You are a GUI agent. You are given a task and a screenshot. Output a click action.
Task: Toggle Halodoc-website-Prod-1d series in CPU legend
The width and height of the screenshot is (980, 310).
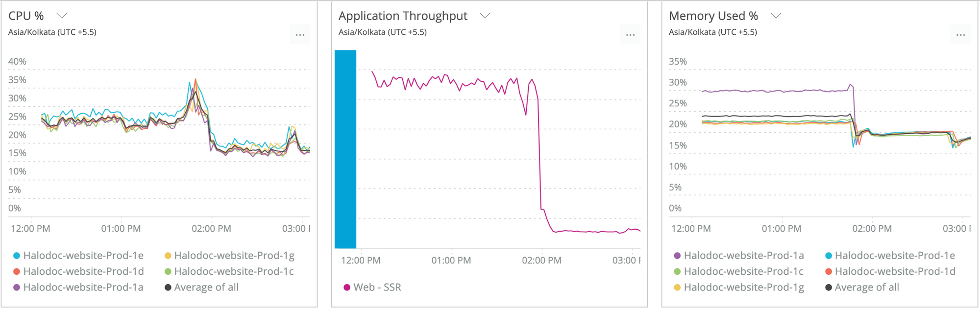point(78,271)
